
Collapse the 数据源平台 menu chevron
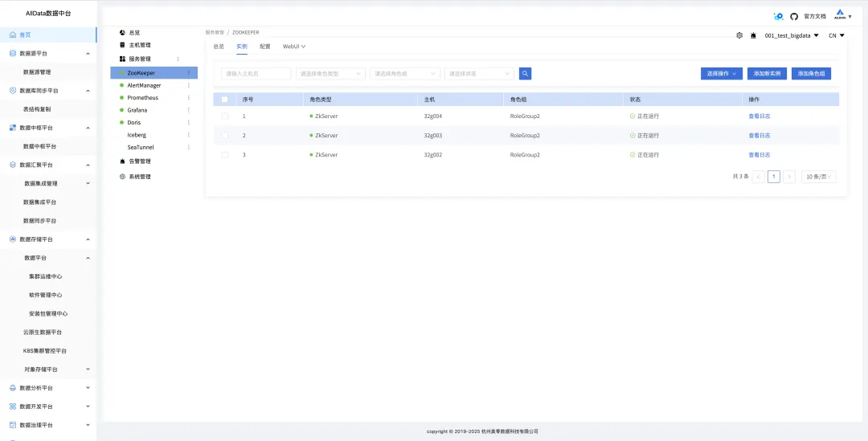pos(88,54)
